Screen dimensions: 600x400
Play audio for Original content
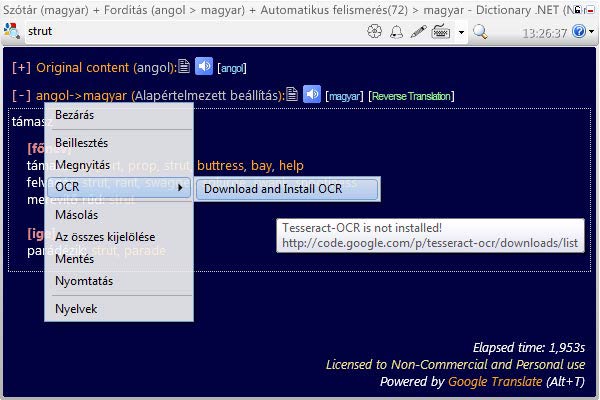click(x=204, y=68)
